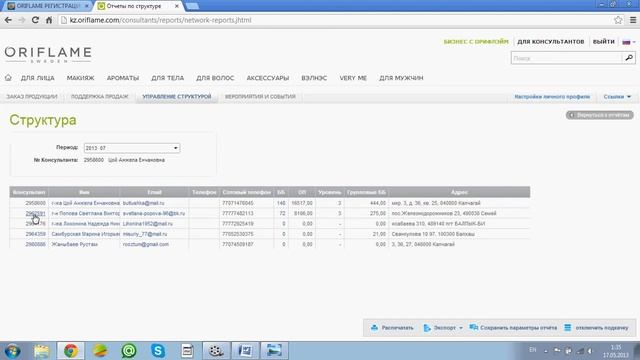This screenshot has height=360, width=640.
Task: Click the print icon beside Распечатать
Action: (x=374, y=328)
